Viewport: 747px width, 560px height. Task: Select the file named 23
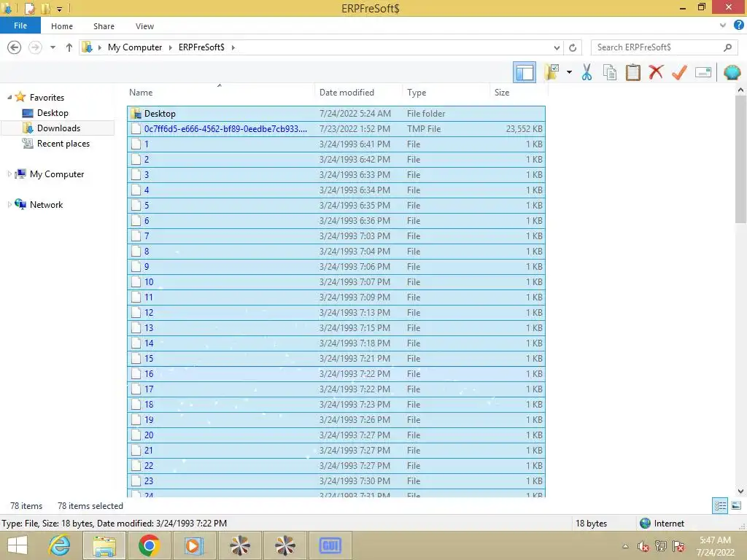[336, 481]
